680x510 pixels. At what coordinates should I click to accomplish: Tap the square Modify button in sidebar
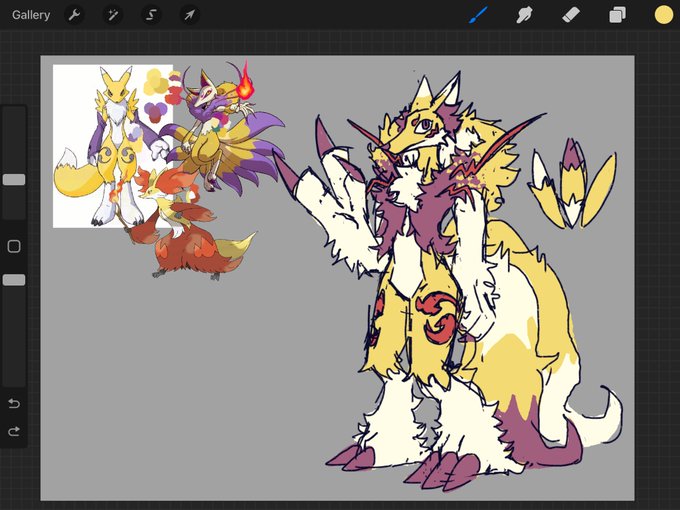tap(14, 246)
